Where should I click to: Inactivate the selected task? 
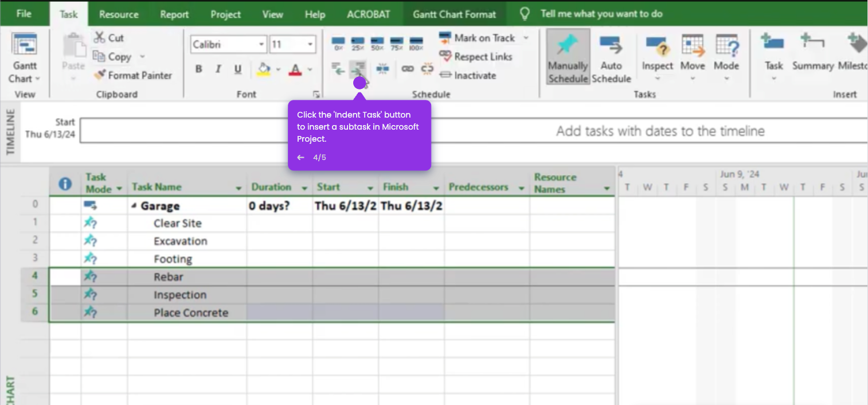(x=468, y=75)
